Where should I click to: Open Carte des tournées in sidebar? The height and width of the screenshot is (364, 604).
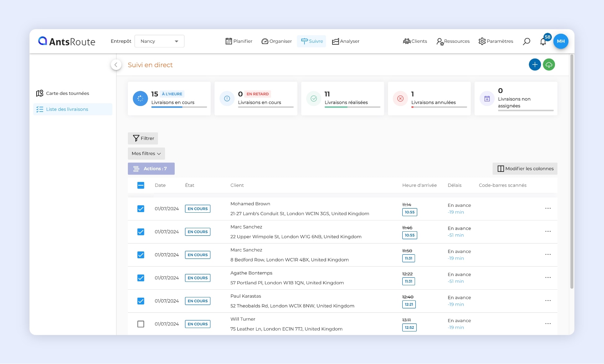click(x=67, y=93)
